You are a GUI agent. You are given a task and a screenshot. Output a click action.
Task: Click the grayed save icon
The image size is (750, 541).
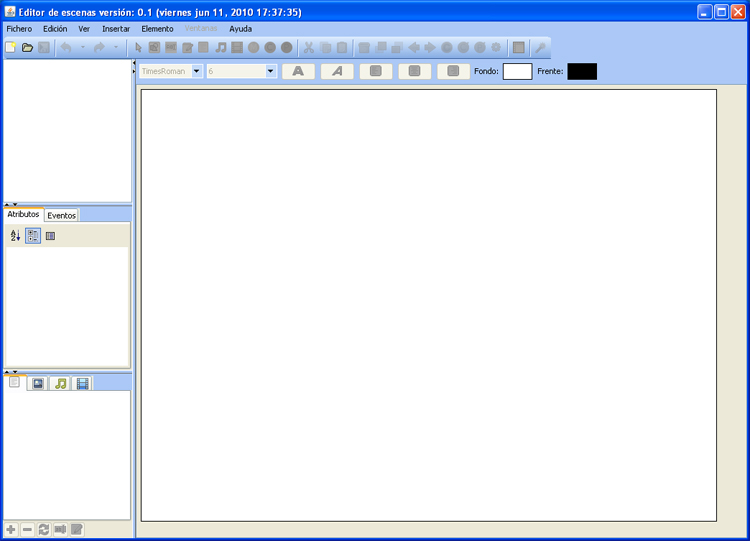click(x=44, y=47)
